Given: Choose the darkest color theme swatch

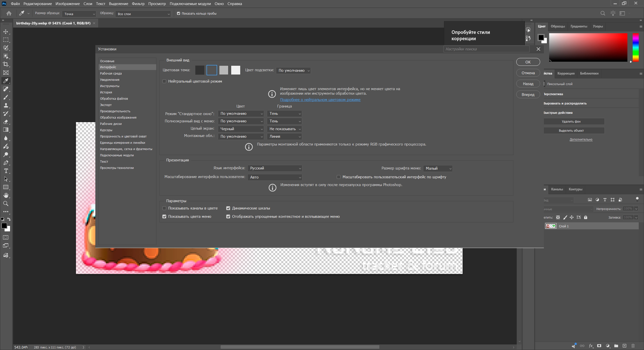Looking at the screenshot, I should 200,70.
